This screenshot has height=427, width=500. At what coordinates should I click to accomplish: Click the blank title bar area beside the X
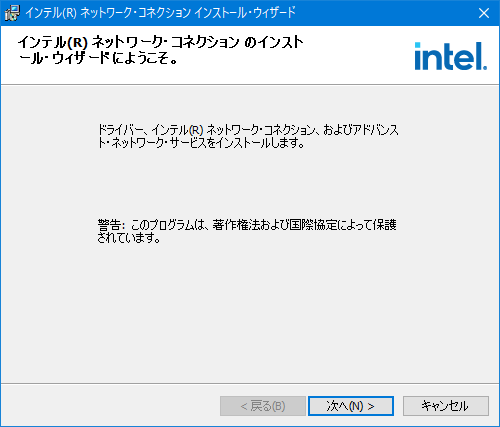point(383,13)
